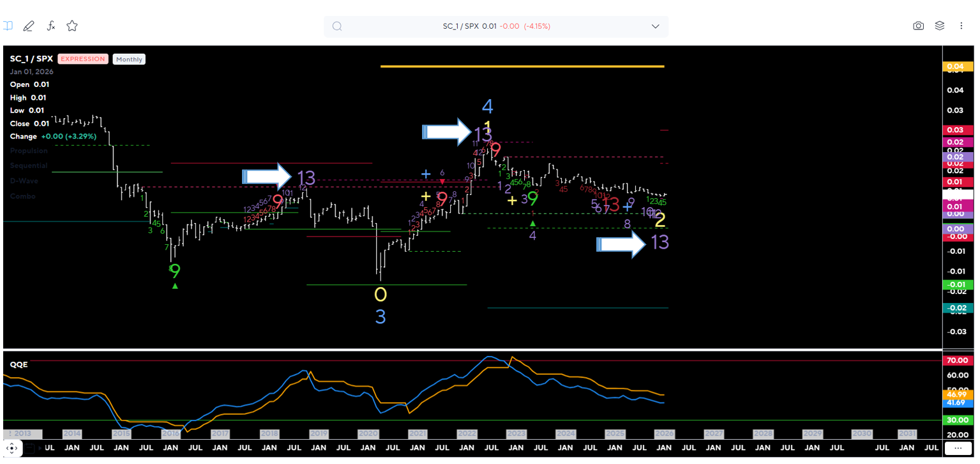Click the star favorites icon

coord(72,26)
